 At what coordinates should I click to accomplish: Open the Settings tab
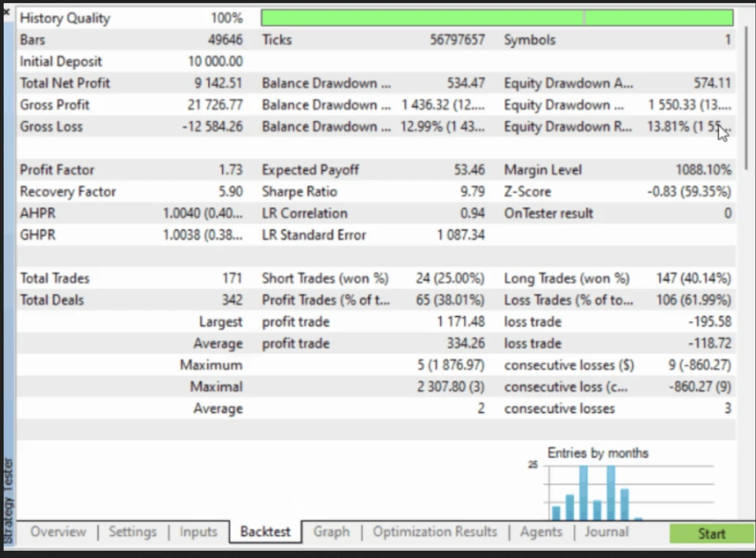click(132, 532)
